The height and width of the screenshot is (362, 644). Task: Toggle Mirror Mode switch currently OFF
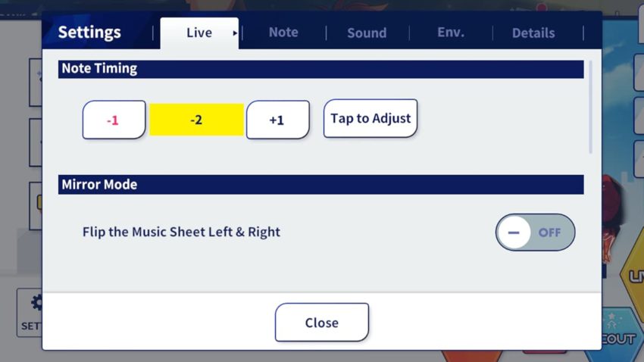[535, 232]
